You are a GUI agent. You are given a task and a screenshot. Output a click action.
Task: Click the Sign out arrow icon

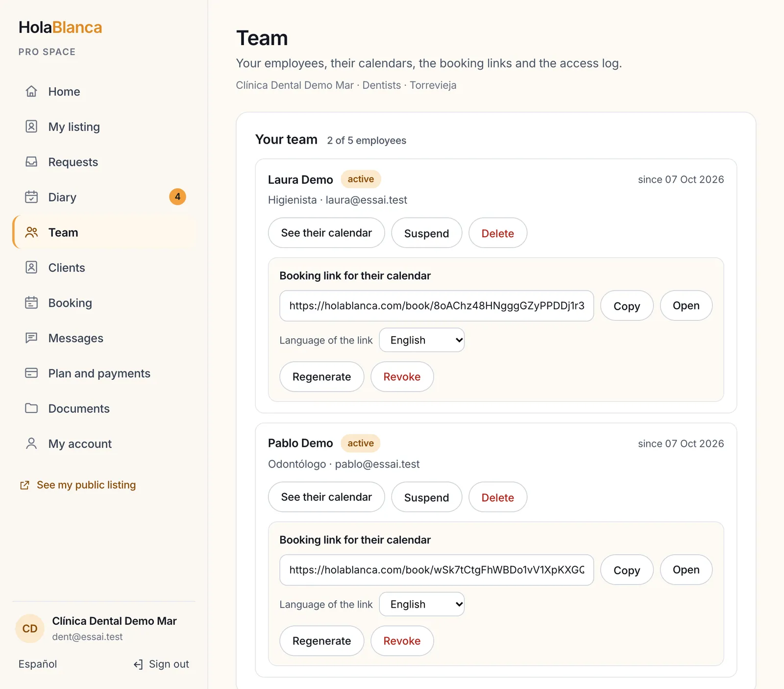[138, 664]
